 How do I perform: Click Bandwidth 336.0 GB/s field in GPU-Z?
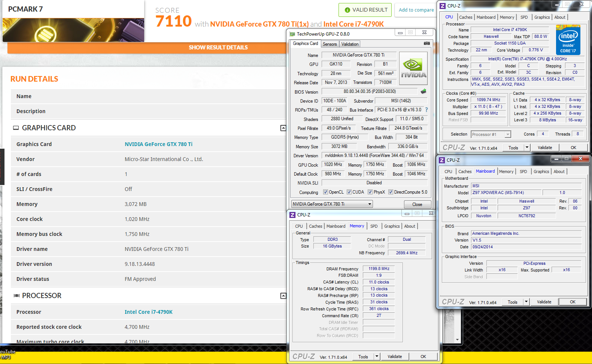408,146
